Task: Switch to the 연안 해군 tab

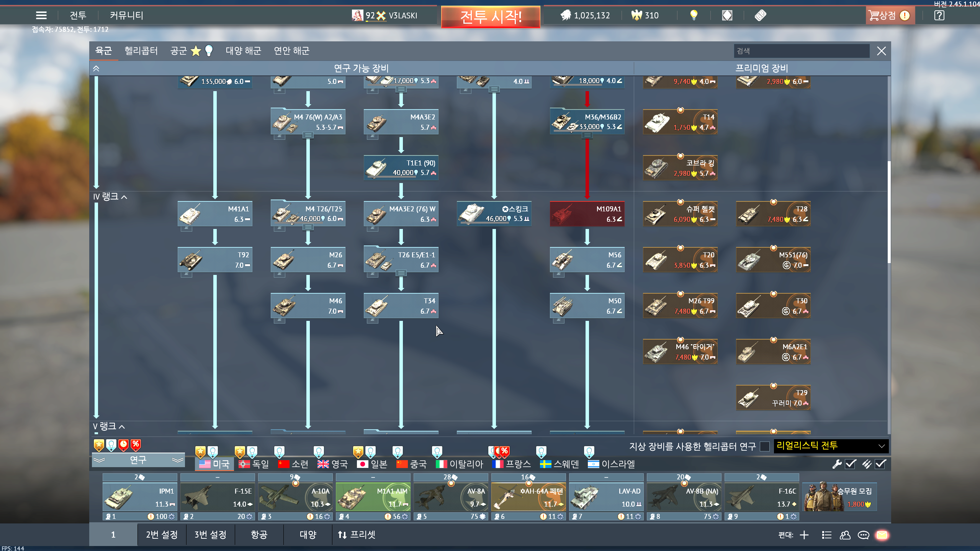Action: (x=291, y=51)
